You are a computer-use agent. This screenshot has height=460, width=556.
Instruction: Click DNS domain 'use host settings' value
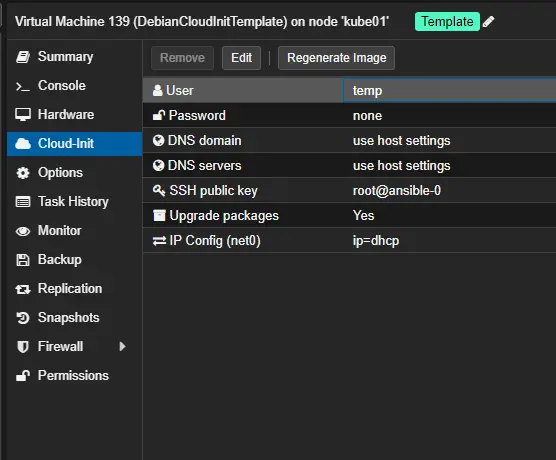click(x=401, y=141)
